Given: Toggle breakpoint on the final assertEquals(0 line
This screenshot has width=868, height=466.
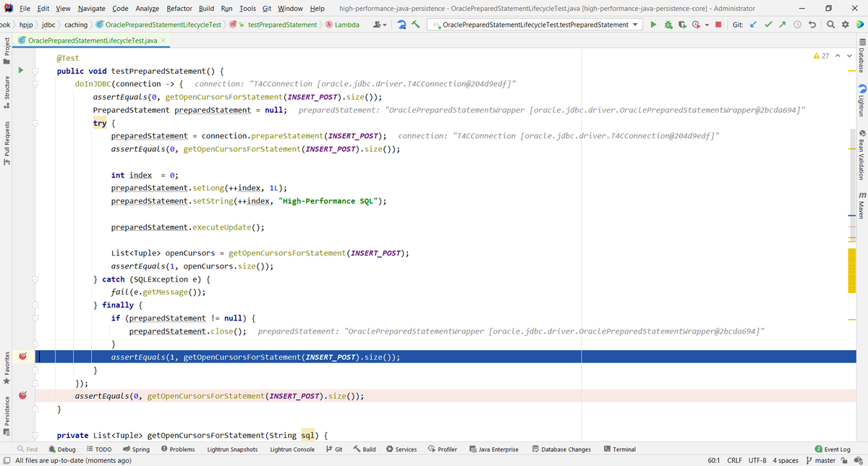Looking at the screenshot, I should tap(23, 396).
